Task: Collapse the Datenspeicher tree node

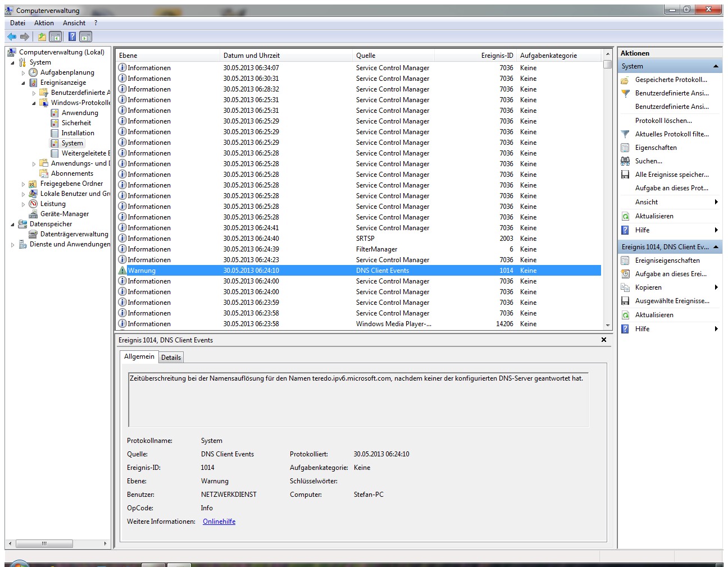Action: [13, 225]
